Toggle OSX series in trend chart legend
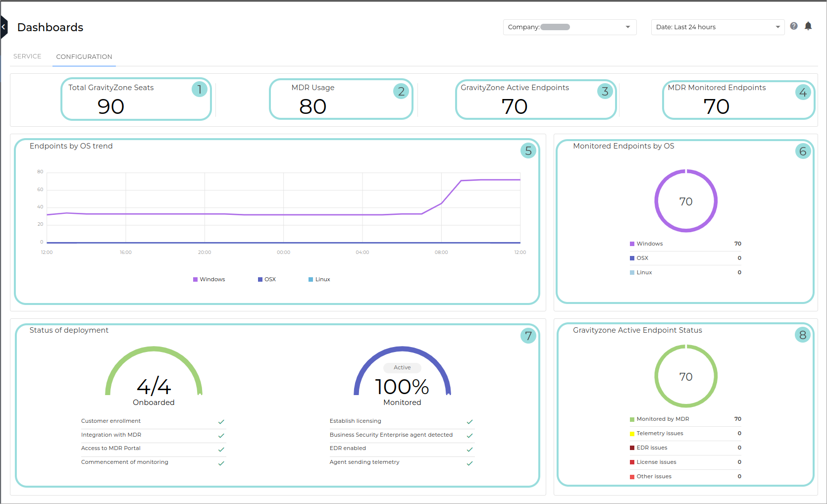 [x=267, y=280]
